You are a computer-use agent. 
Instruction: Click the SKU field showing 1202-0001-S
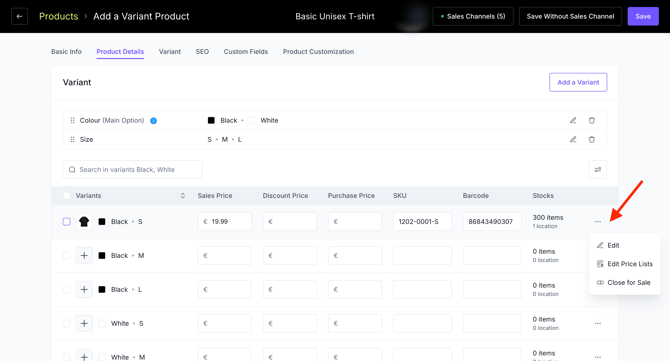(x=422, y=222)
